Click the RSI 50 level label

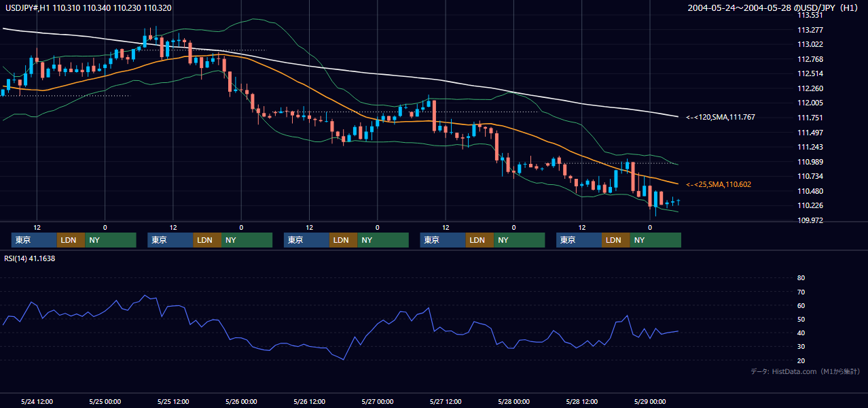coord(801,319)
